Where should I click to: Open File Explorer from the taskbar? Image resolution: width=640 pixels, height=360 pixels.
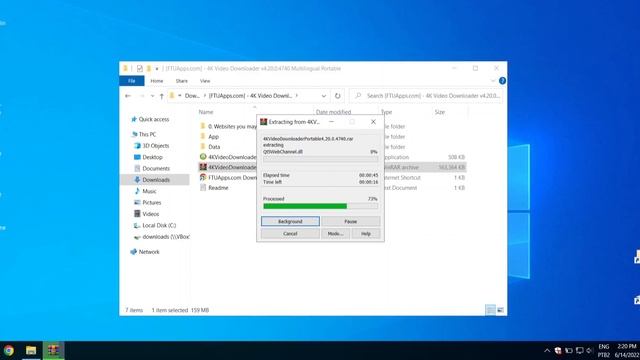point(31,350)
